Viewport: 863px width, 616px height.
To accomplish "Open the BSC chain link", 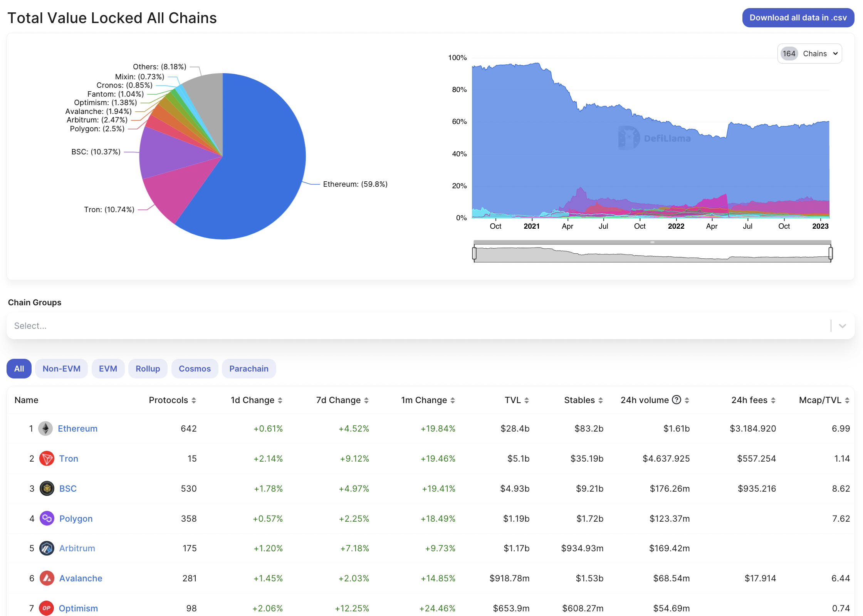I will coord(68,489).
